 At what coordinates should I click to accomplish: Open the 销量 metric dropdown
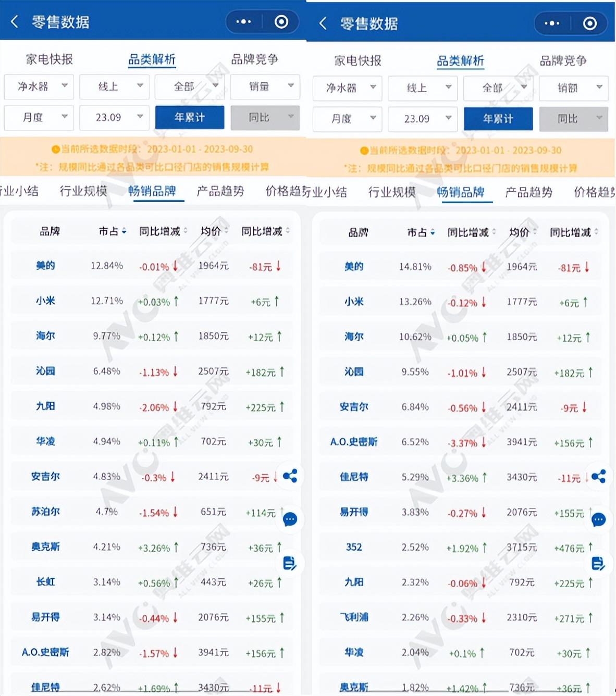pyautogui.click(x=265, y=86)
